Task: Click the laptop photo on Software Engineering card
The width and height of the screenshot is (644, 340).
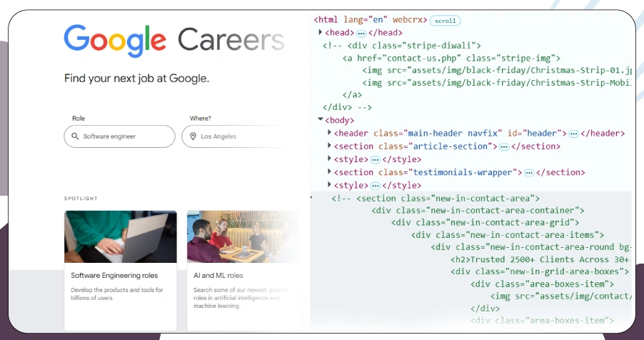Action: (120, 236)
